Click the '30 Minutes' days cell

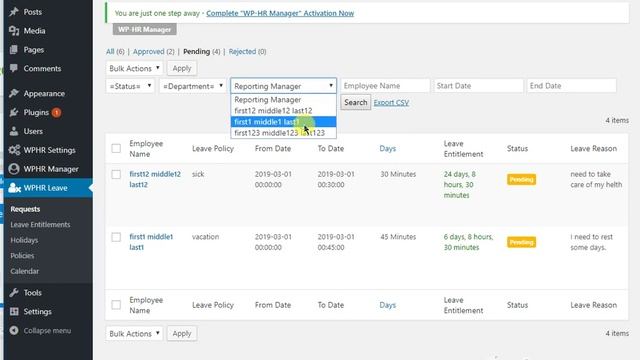[398, 174]
